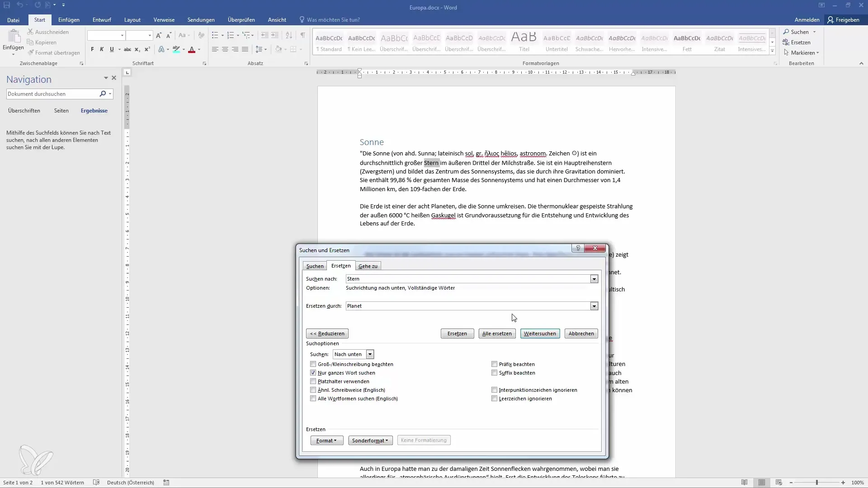Switch to the Gehe zu tab

368,266
